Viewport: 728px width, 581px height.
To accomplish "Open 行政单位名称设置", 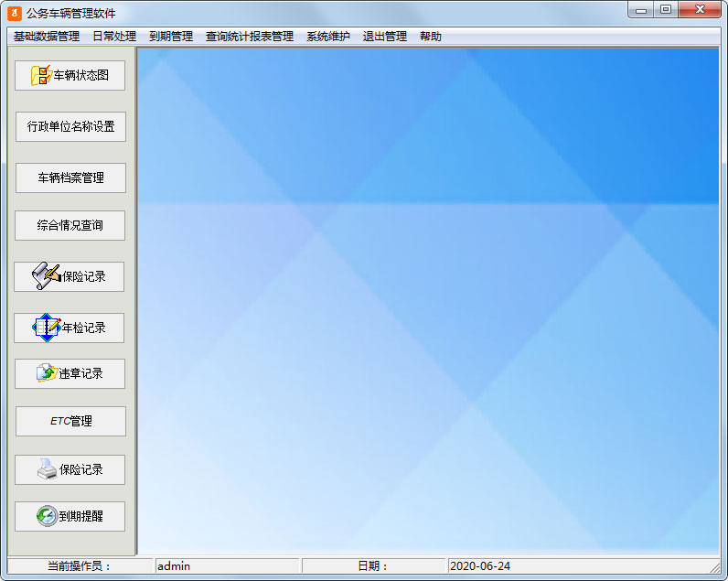I will (70, 126).
